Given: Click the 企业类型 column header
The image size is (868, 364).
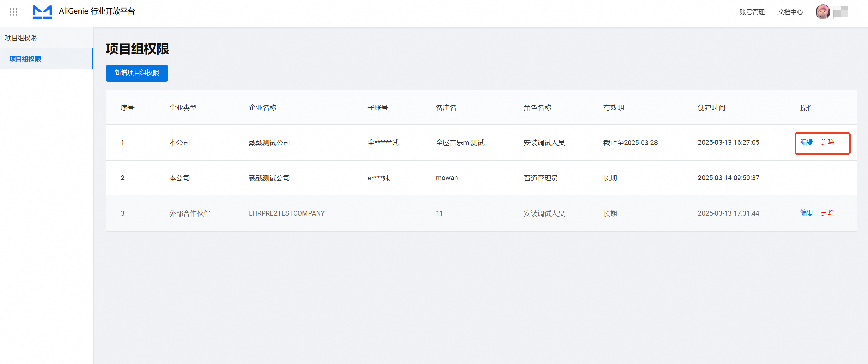Looking at the screenshot, I should [183, 108].
